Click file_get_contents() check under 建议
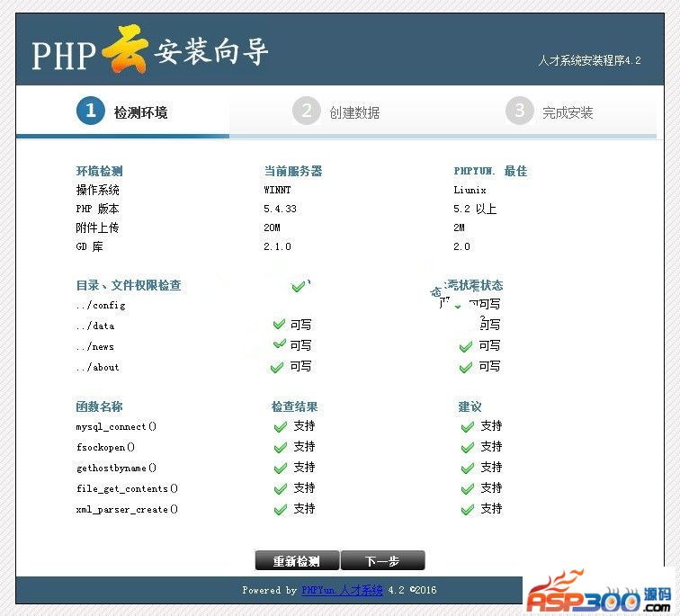 468,489
